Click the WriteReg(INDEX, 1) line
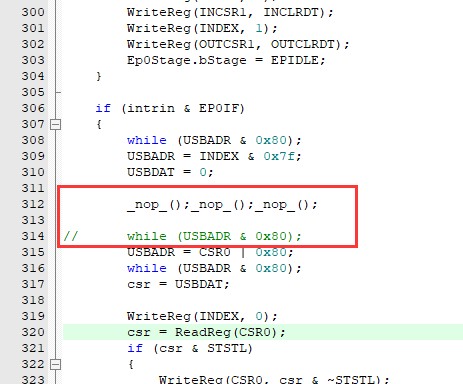This screenshot has width=463, height=384. click(x=202, y=29)
